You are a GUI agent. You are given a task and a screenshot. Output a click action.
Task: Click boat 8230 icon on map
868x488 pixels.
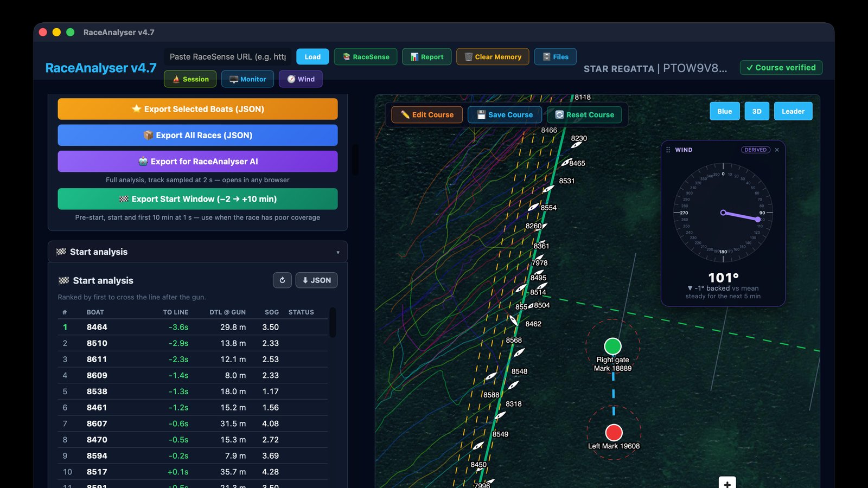point(576,145)
